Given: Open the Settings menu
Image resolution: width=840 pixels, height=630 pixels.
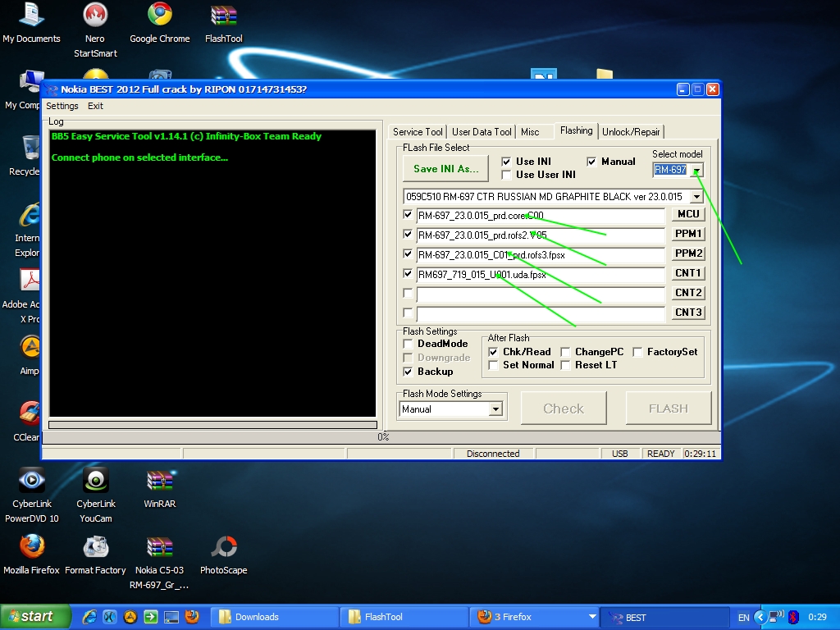Looking at the screenshot, I should [62, 106].
